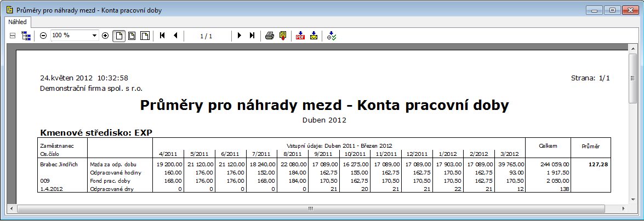
Task: Click the Fond prac. doby row label
Action: click(x=110, y=181)
